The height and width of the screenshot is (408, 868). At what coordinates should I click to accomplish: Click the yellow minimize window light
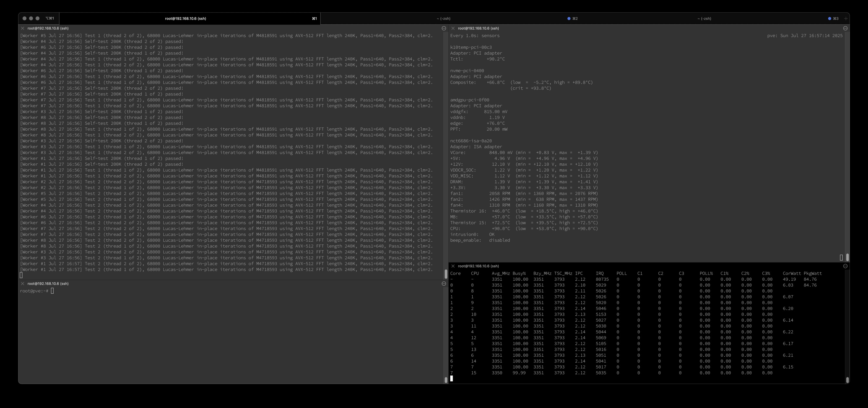tap(31, 19)
